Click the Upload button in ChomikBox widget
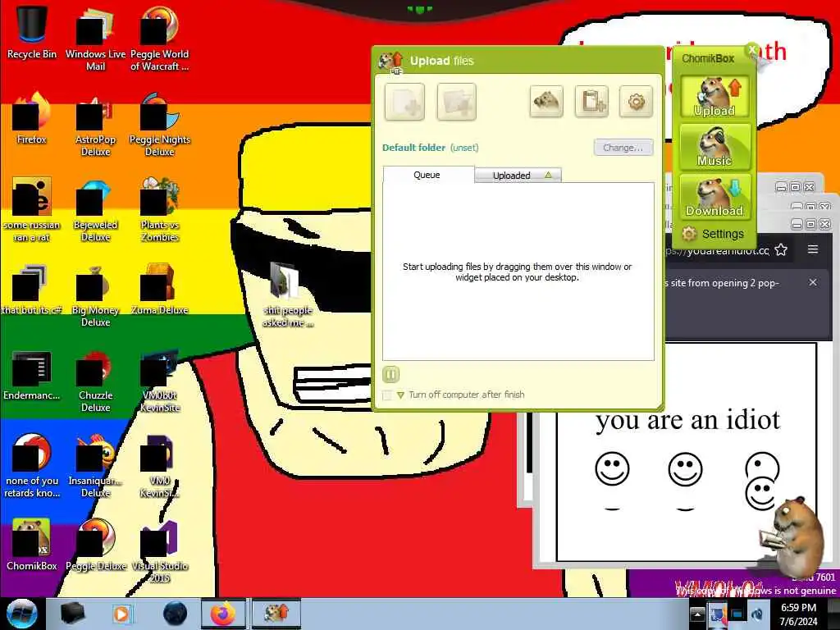The width and height of the screenshot is (840, 630). (x=714, y=97)
